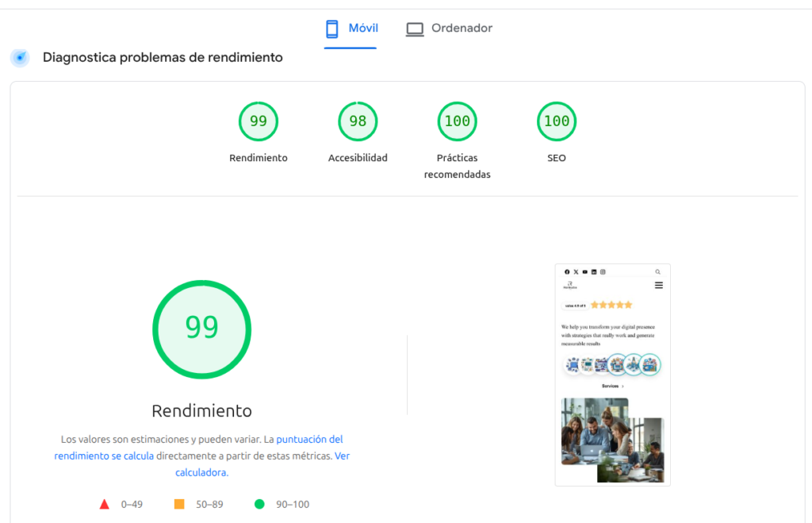Click the 'SEO' label
The height and width of the screenshot is (523, 812).
click(x=557, y=158)
